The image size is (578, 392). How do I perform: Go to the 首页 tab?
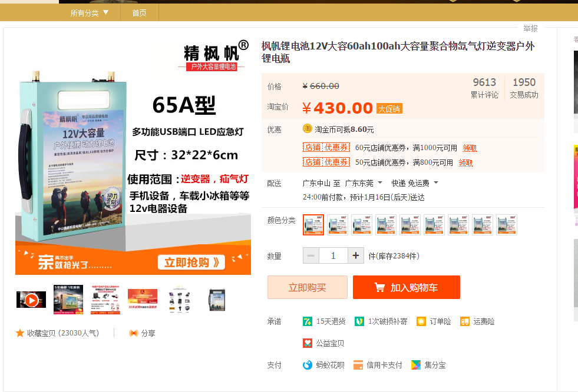point(139,13)
